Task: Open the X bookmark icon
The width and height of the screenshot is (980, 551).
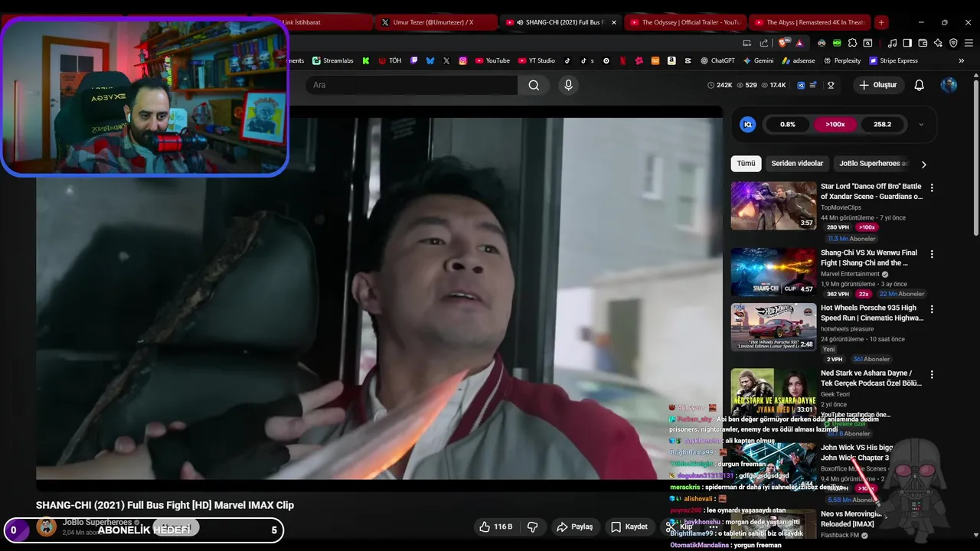Action: coord(446,60)
